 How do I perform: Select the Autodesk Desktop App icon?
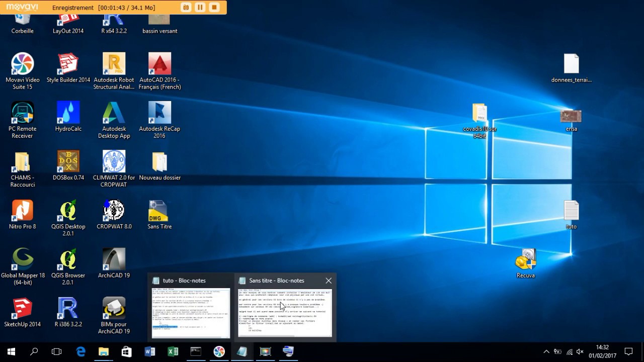click(x=114, y=120)
